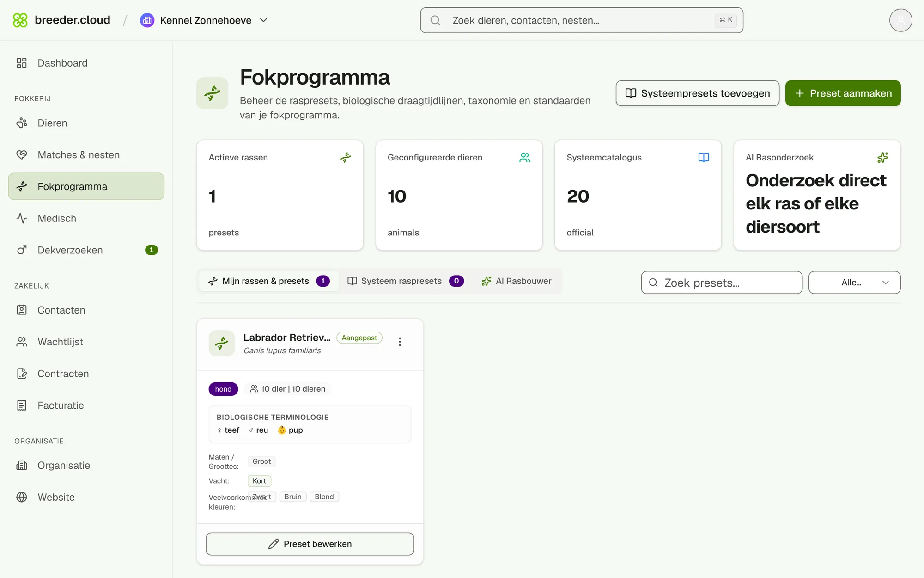Click the Labrador Retriever preset DNA icon

[x=222, y=343]
